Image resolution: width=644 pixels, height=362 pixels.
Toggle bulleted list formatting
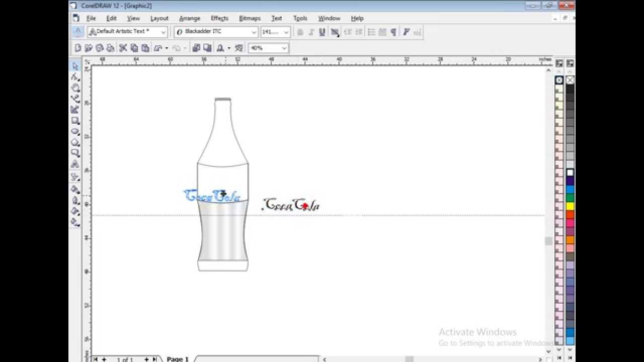(371, 32)
